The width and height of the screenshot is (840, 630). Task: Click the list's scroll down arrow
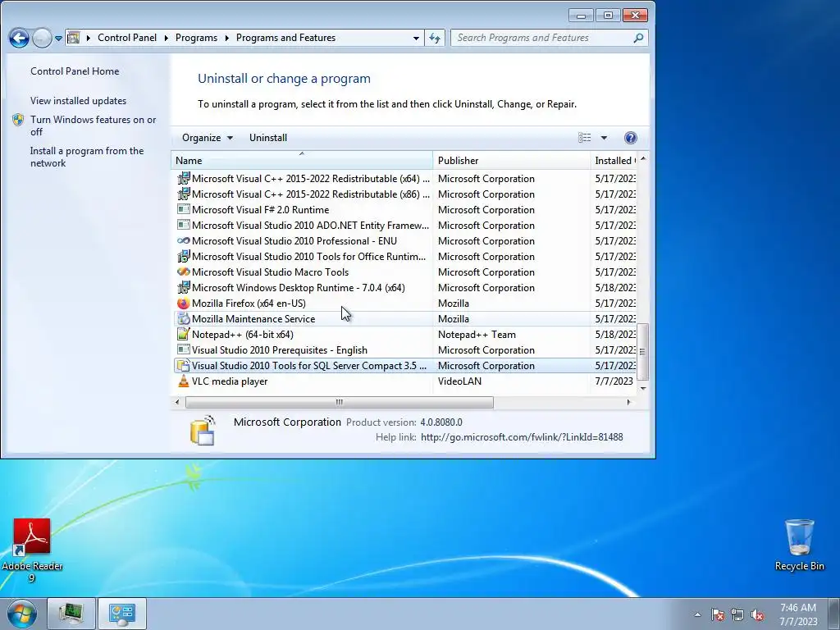[x=643, y=388]
